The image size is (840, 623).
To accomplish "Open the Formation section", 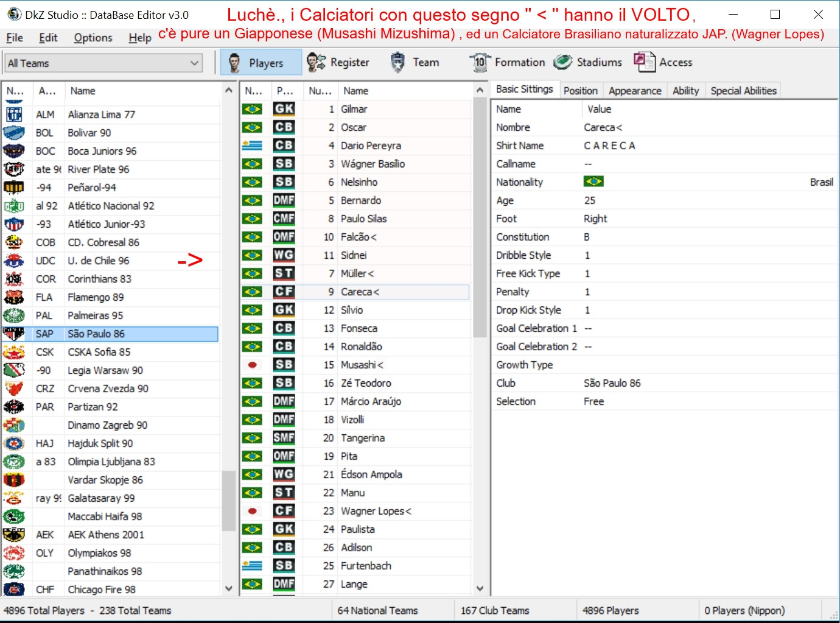I will 507,62.
